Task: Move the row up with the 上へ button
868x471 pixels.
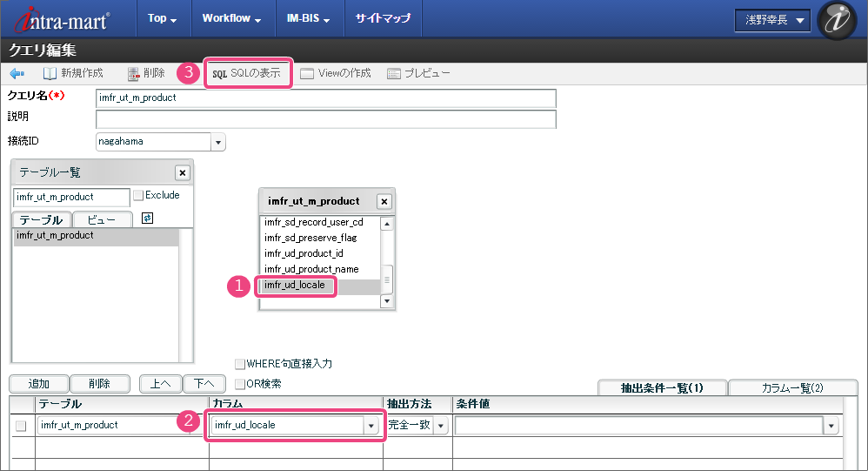Action: (x=161, y=383)
